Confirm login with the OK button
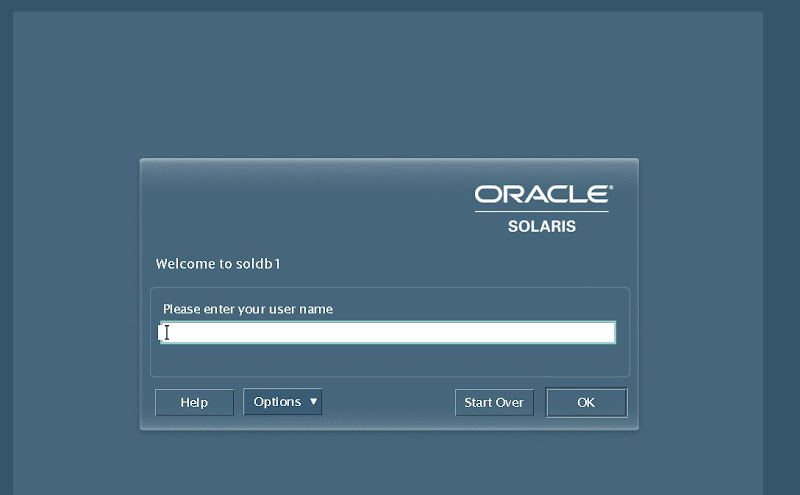 586,403
